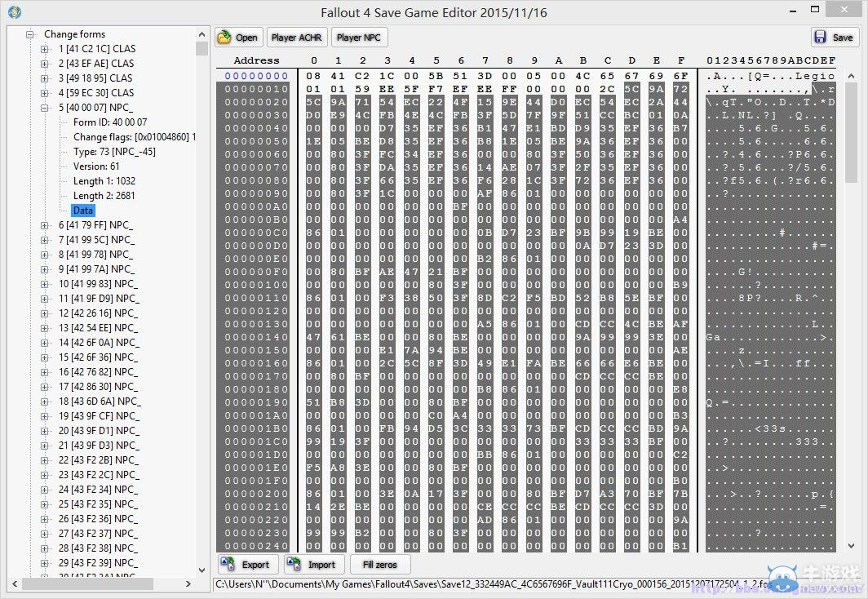
Task: Click ASCII text '.A..[Q=...Legio' in first row
Action: (771, 76)
